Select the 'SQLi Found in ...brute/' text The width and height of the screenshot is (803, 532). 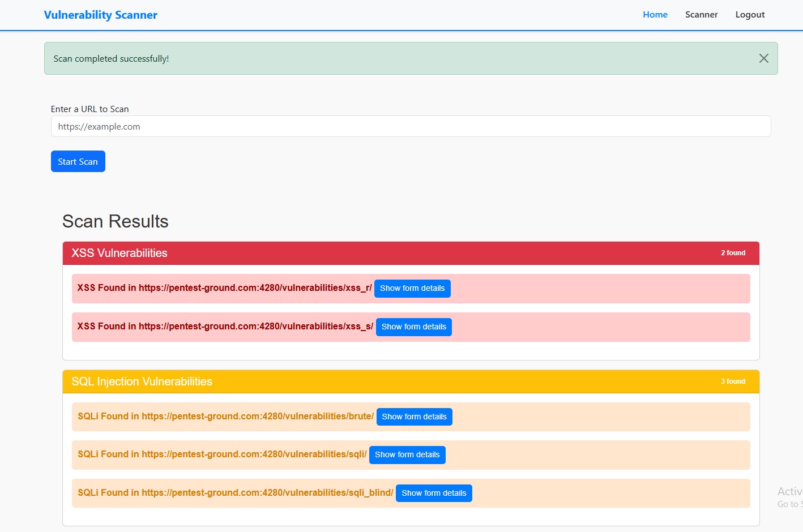(226, 417)
